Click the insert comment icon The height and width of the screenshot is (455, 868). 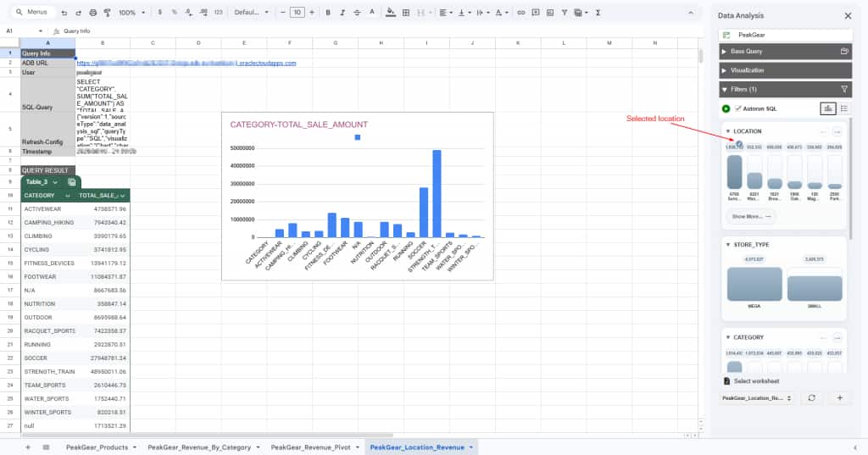[536, 12]
